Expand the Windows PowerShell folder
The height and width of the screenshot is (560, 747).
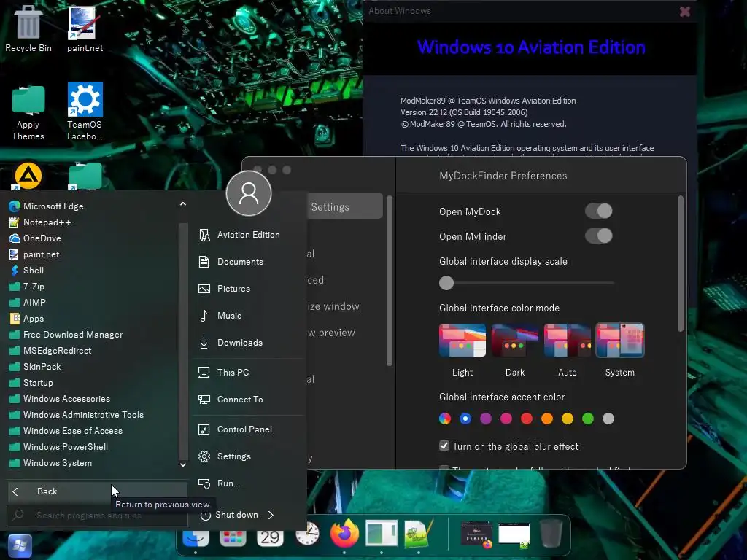click(58, 447)
